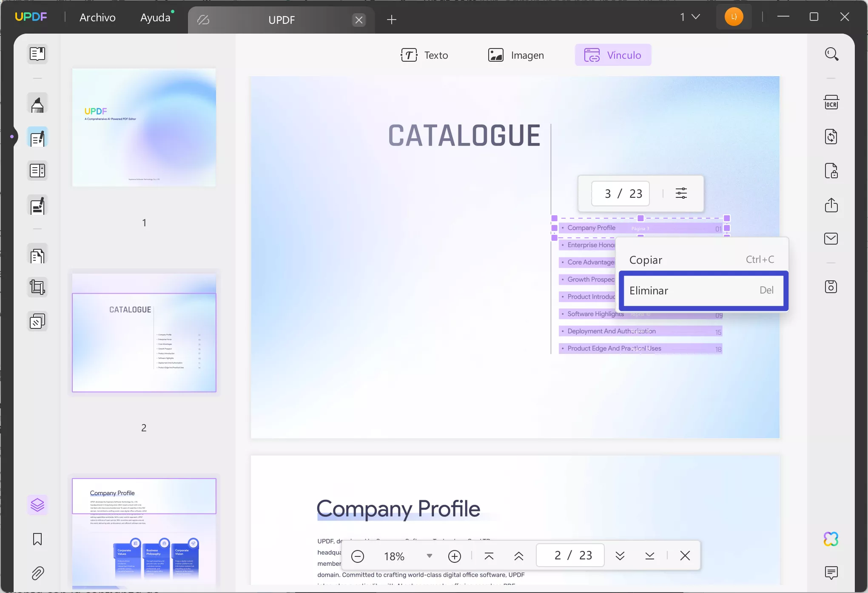Open the user account avatar
The height and width of the screenshot is (593, 868).
(x=734, y=17)
